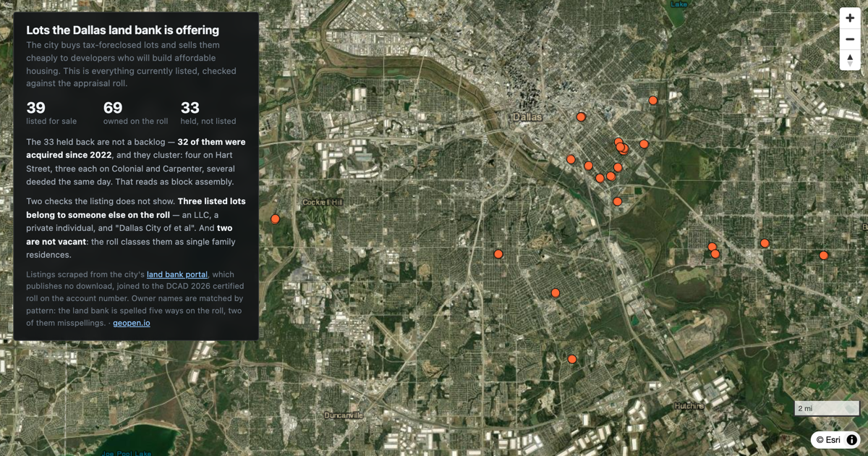The height and width of the screenshot is (456, 868).
Task: Click the Cockrell Hill map label
Action: tap(322, 202)
